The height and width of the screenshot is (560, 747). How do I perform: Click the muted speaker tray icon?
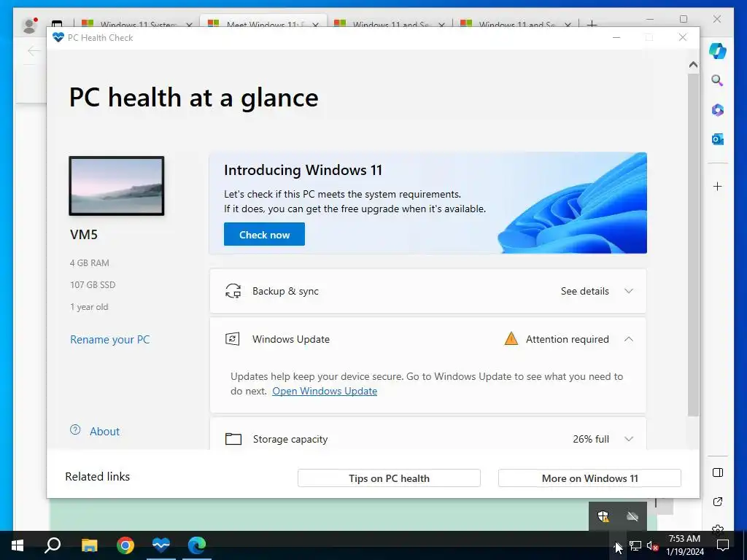(652, 545)
